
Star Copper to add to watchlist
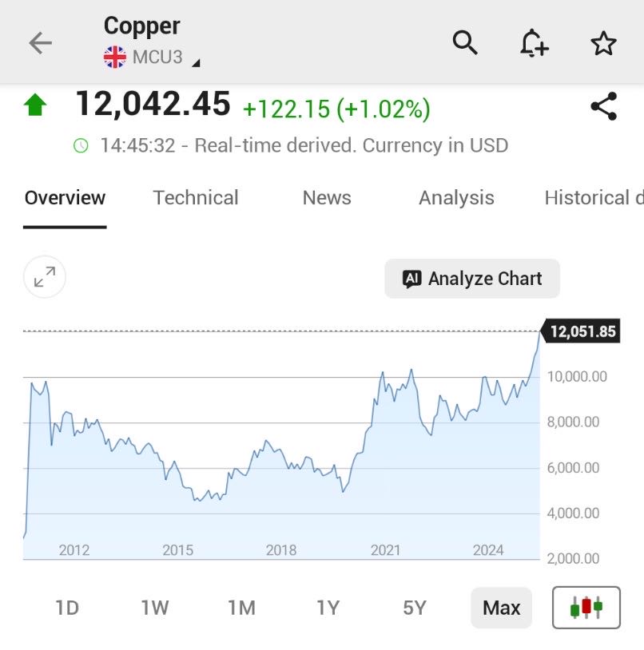(603, 42)
